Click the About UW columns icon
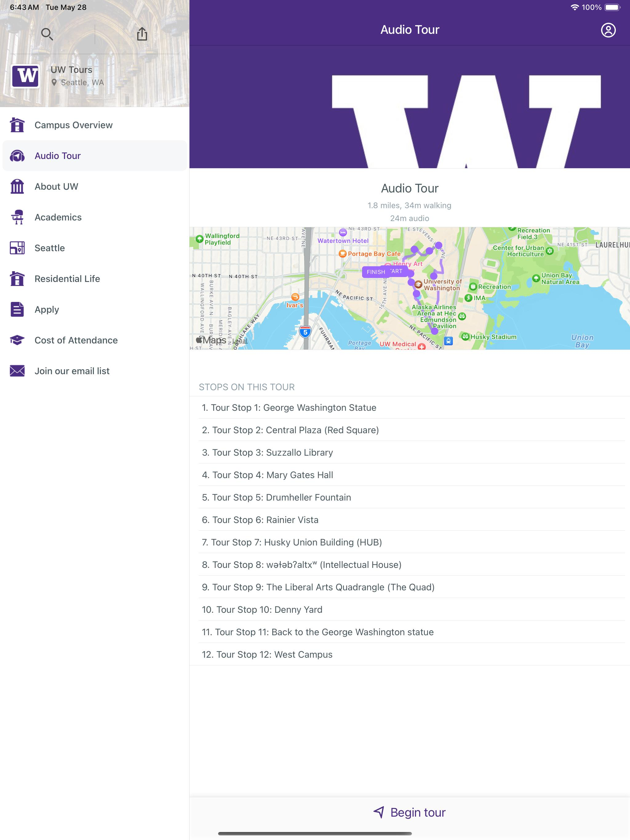 [x=17, y=186]
